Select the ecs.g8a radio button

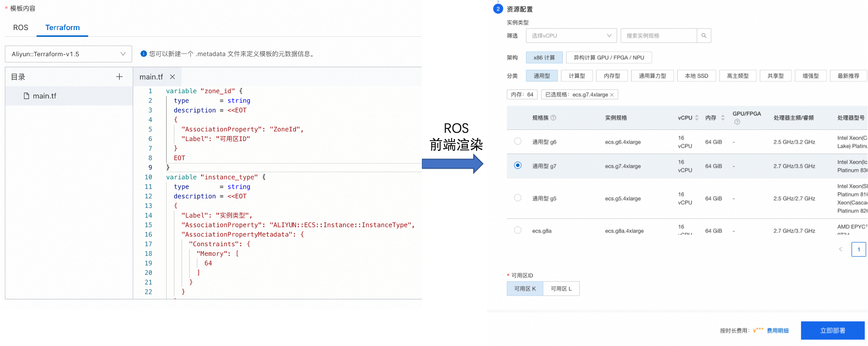pyautogui.click(x=518, y=231)
